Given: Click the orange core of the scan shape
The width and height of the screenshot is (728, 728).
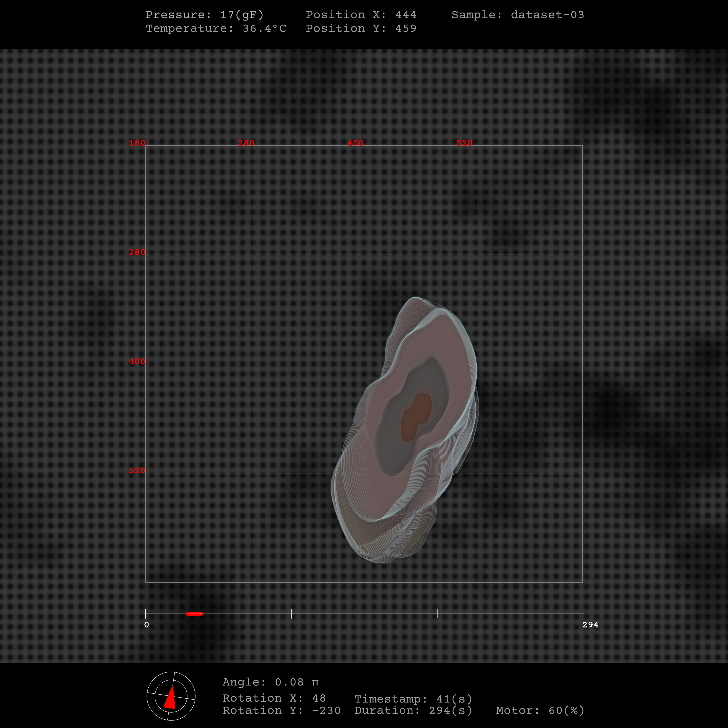Looking at the screenshot, I should click(416, 416).
